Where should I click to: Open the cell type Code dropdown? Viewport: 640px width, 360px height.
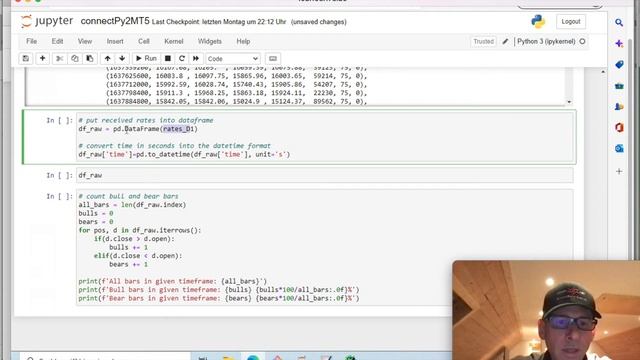[x=233, y=59]
